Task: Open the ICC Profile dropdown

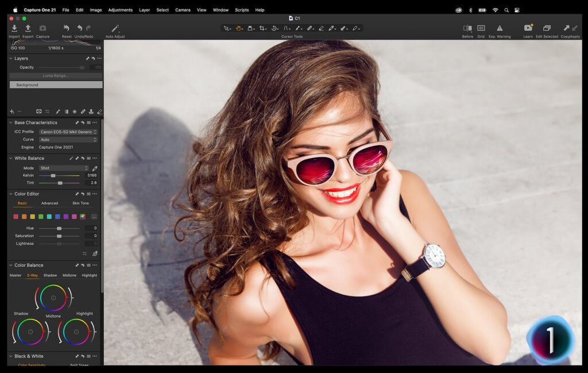Action: pos(68,132)
